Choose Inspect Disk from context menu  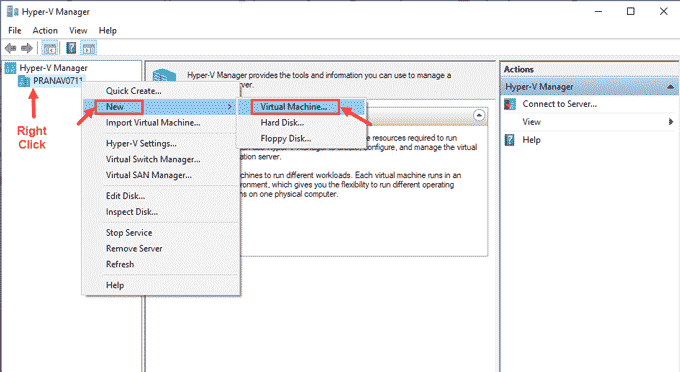(160, 212)
